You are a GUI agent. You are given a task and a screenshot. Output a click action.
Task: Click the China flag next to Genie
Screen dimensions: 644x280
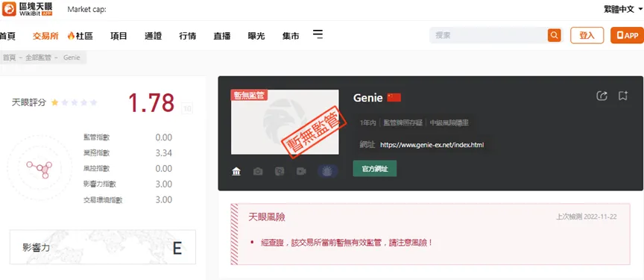point(394,98)
